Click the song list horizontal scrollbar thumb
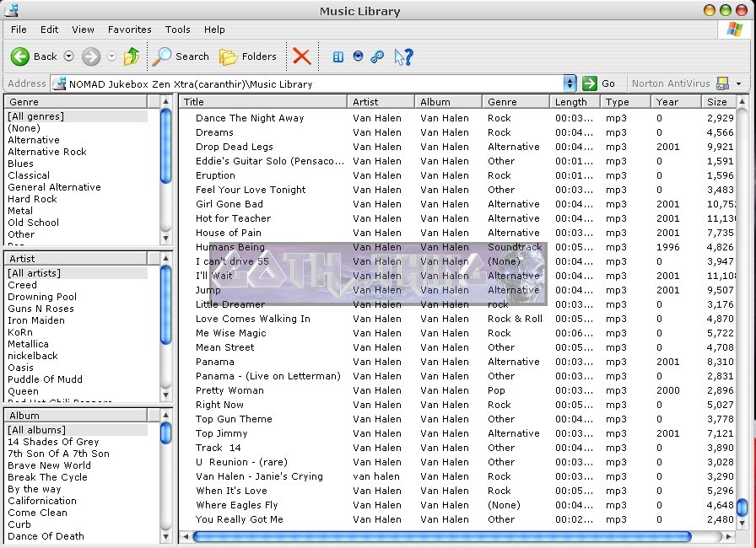The width and height of the screenshot is (756, 548). pyautogui.click(x=441, y=536)
